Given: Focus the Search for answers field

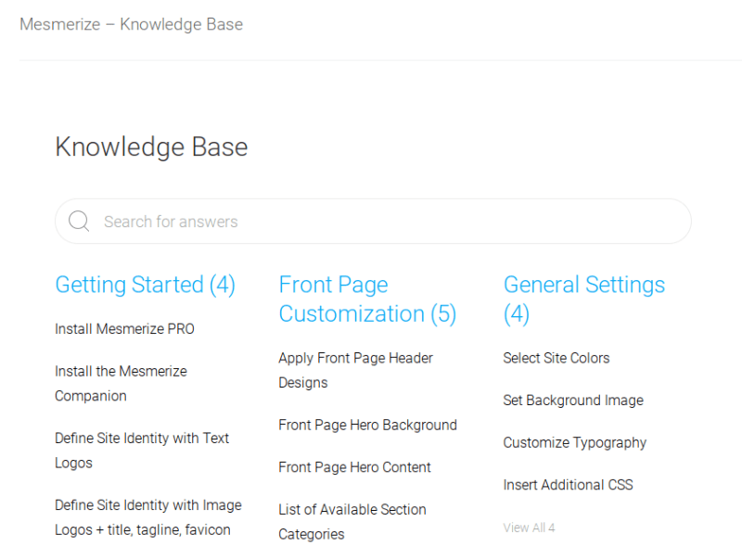Looking at the screenshot, I should tap(373, 221).
